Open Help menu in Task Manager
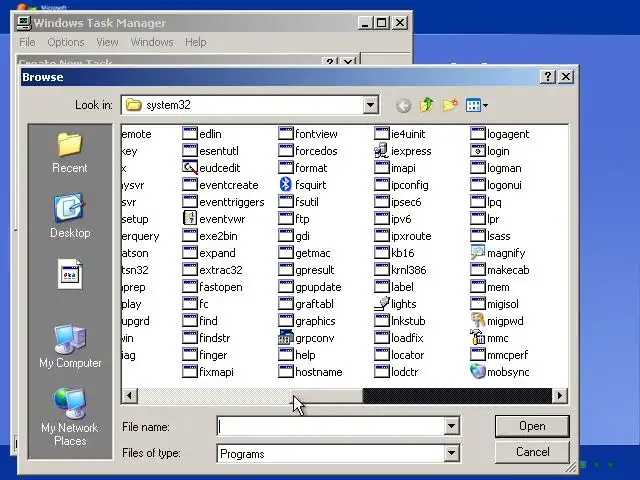Screen dimensions: 640x480 (196, 42)
